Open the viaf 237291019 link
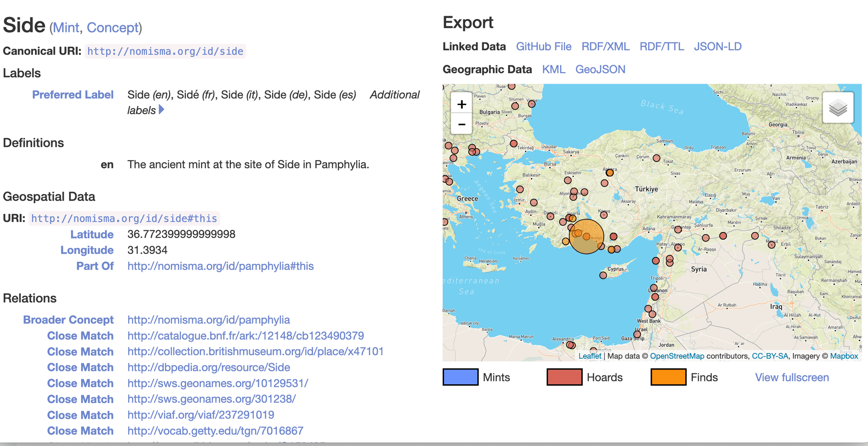The height and width of the screenshot is (446, 868). click(201, 415)
